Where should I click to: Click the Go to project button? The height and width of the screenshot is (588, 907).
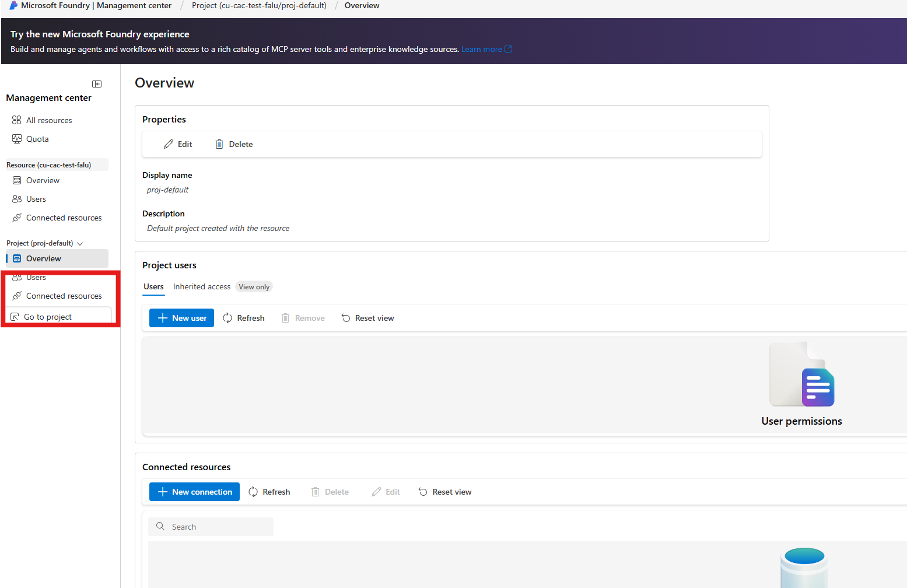tap(58, 316)
